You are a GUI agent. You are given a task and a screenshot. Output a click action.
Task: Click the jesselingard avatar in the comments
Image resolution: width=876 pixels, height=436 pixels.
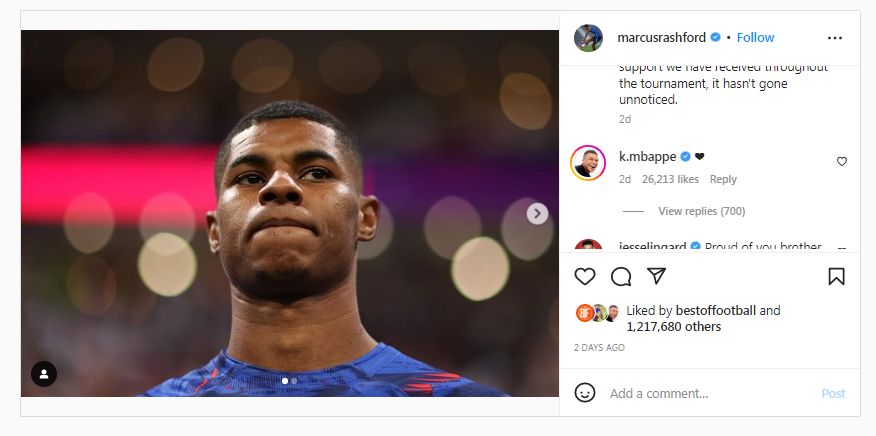point(588,247)
